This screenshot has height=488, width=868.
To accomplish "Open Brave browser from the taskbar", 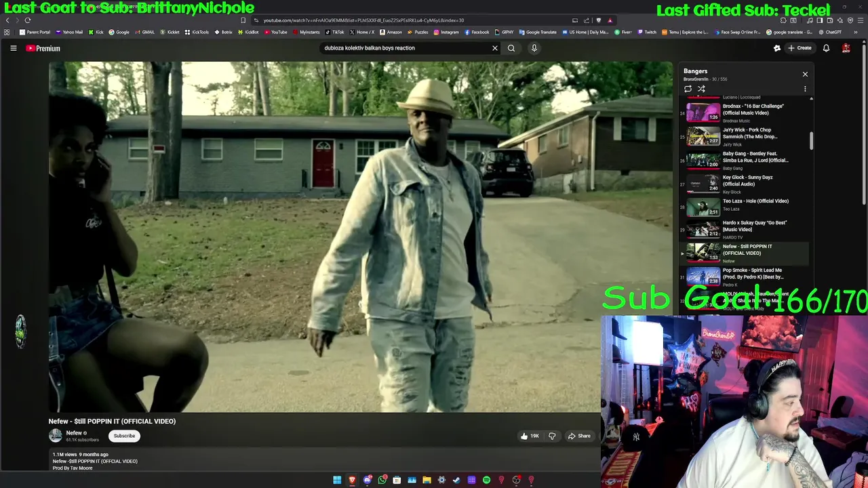I will click(x=352, y=480).
